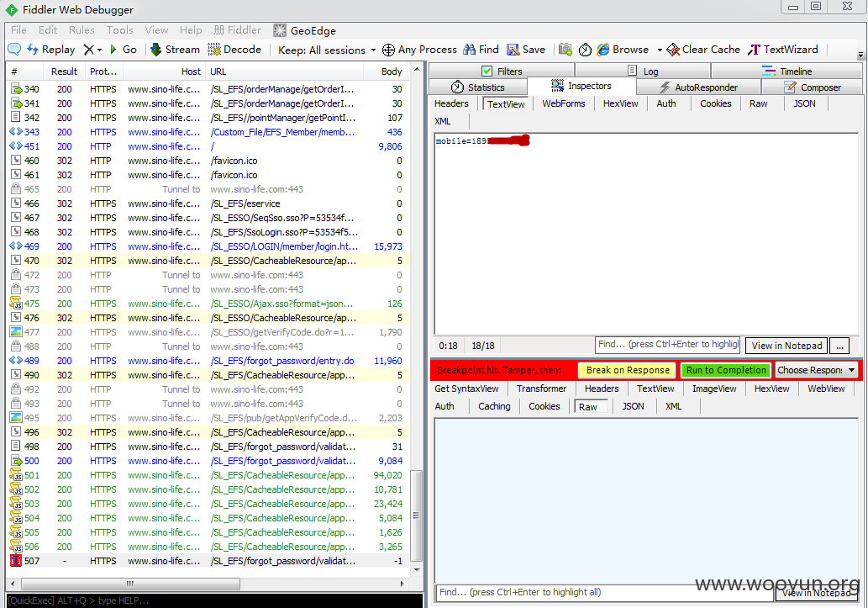Click session list horizontal scrollbar thumb
Viewport: 868px width, 608px height.
point(130,584)
